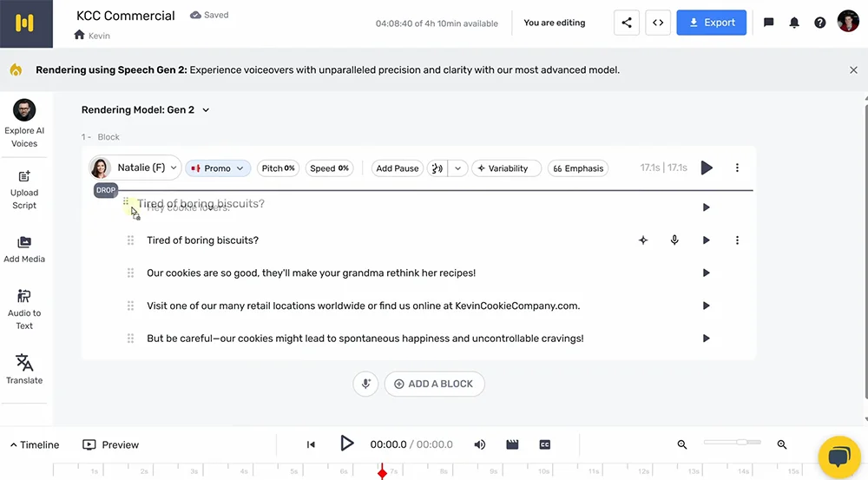Expand the Rendering Model Gen 2 dropdown
This screenshot has height=480, width=868.
click(146, 110)
